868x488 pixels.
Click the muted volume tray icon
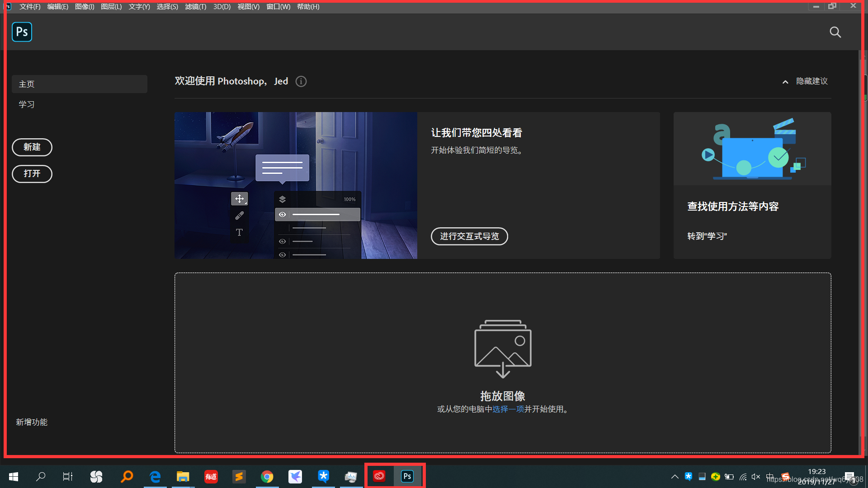coord(756,477)
